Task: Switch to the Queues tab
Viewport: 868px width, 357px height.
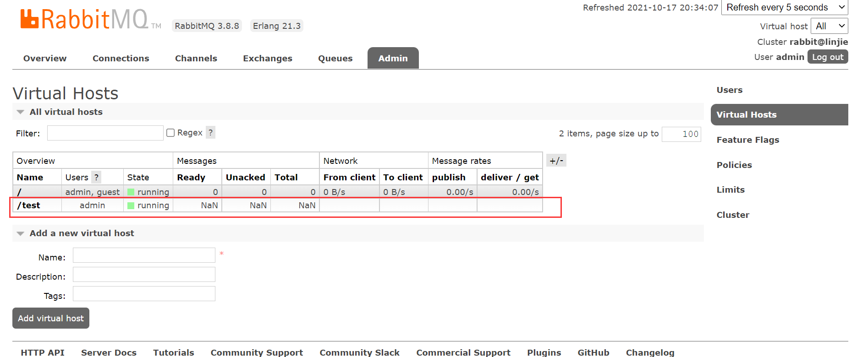Action: 335,59
